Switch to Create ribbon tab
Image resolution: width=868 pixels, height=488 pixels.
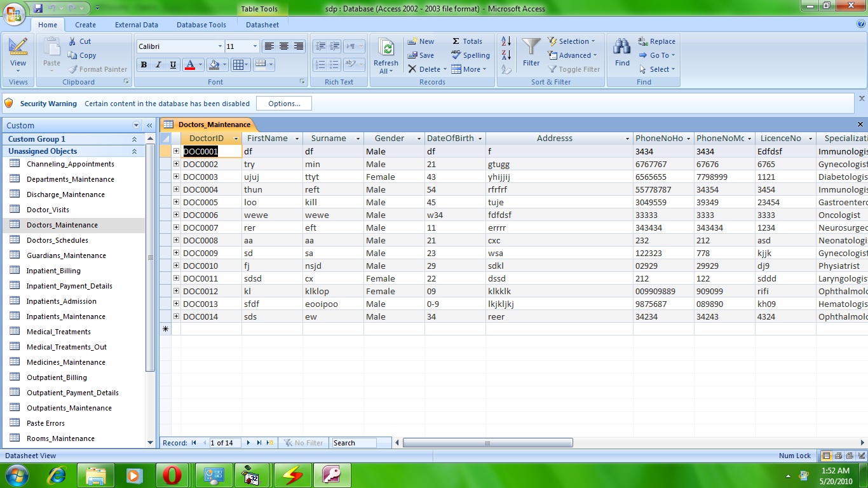coord(85,25)
